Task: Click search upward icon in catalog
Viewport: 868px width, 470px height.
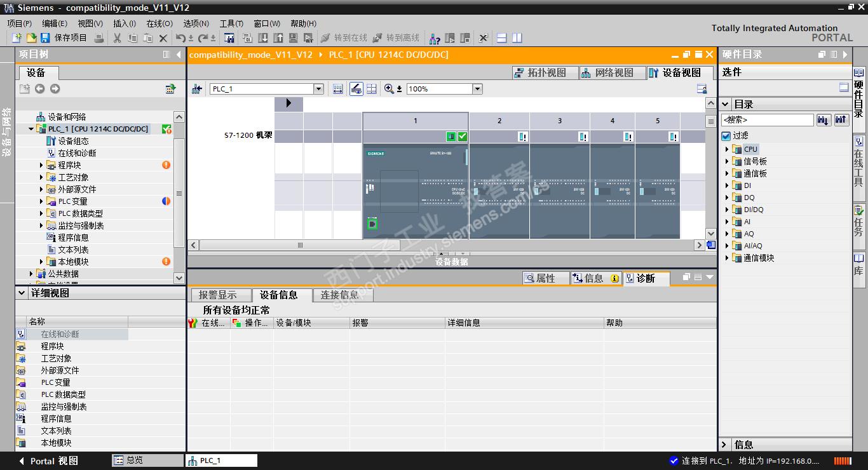Action: click(841, 119)
